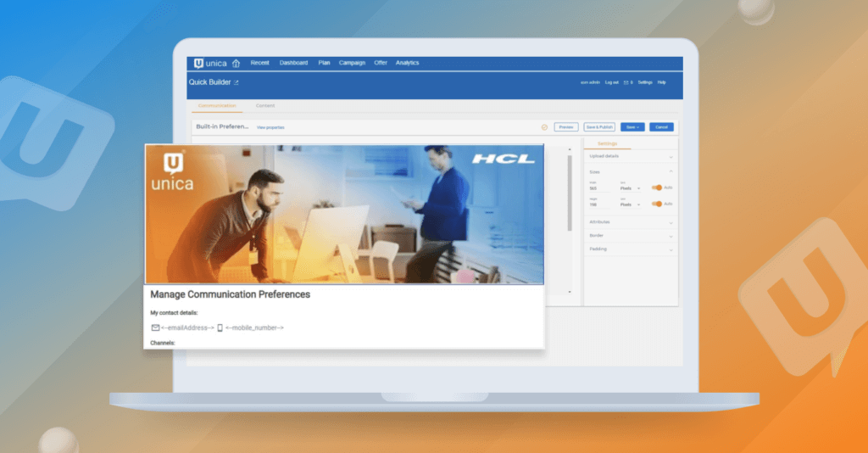Viewport: 868px width, 453px height.
Task: Collapse the Sizes section
Action: click(670, 171)
